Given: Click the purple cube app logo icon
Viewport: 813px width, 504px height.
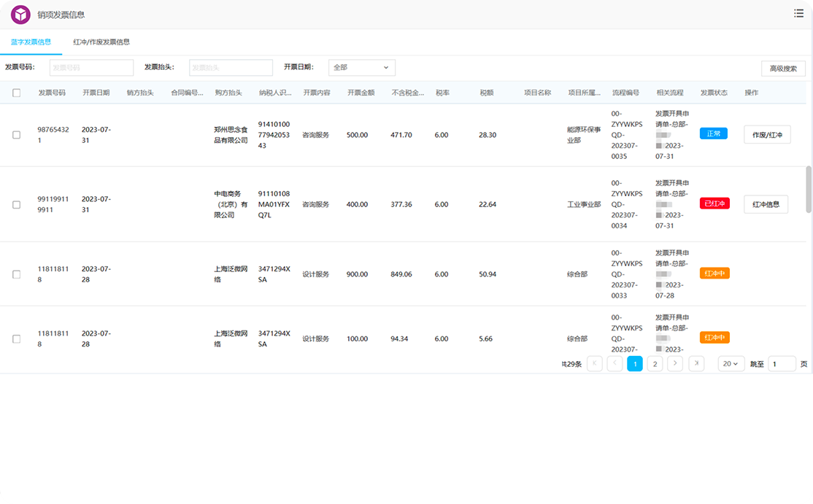Looking at the screenshot, I should coord(21,15).
